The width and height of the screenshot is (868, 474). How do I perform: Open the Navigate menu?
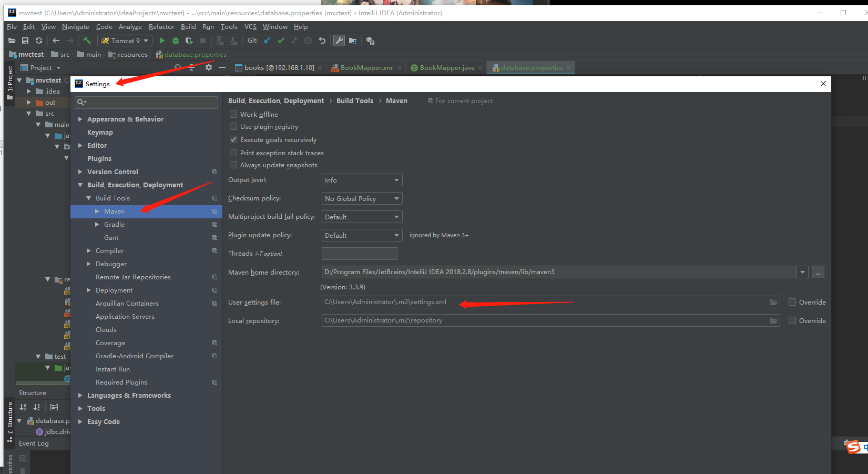(76, 26)
